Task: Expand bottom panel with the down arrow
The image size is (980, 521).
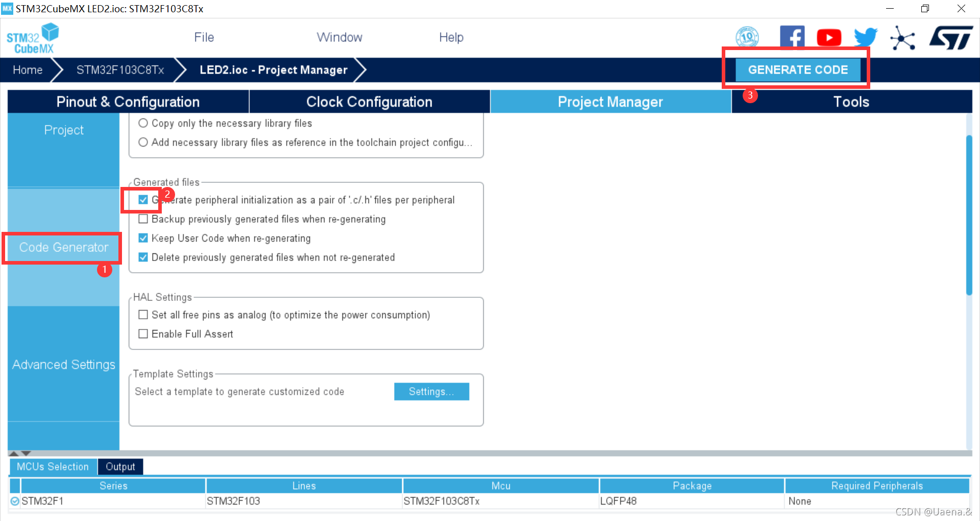Action: pos(26,453)
